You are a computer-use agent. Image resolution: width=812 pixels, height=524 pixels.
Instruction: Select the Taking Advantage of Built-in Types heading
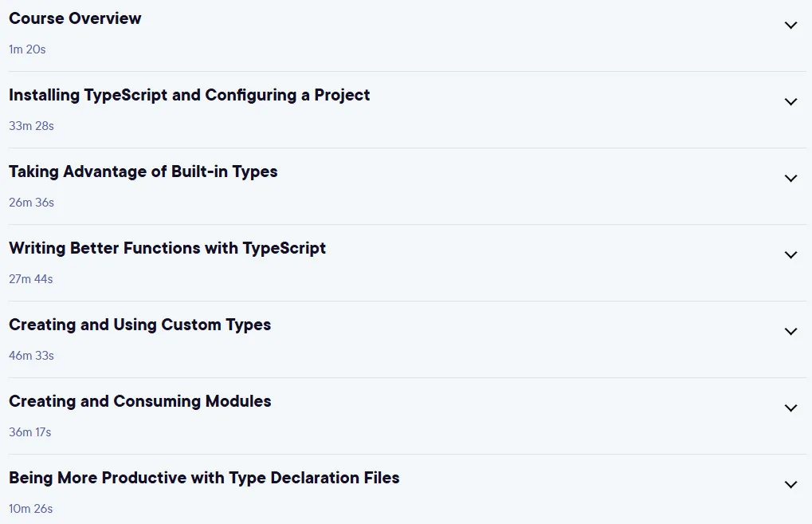point(143,172)
